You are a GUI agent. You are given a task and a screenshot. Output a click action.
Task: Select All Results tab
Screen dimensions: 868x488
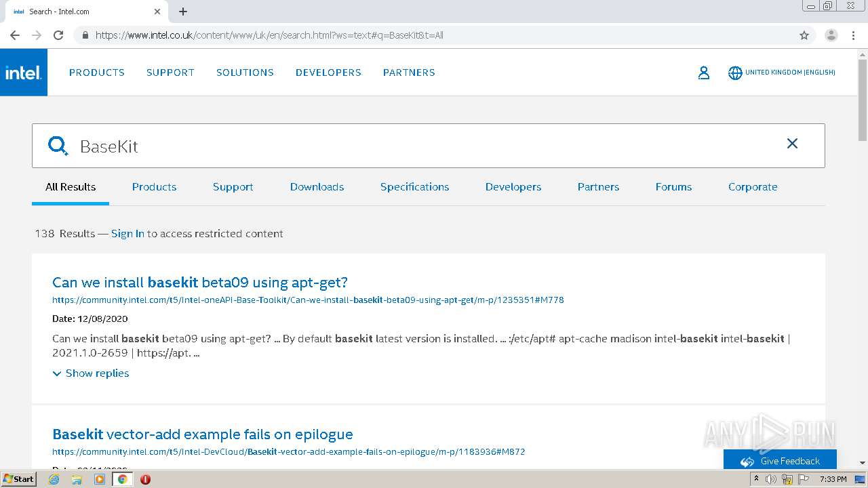71,187
